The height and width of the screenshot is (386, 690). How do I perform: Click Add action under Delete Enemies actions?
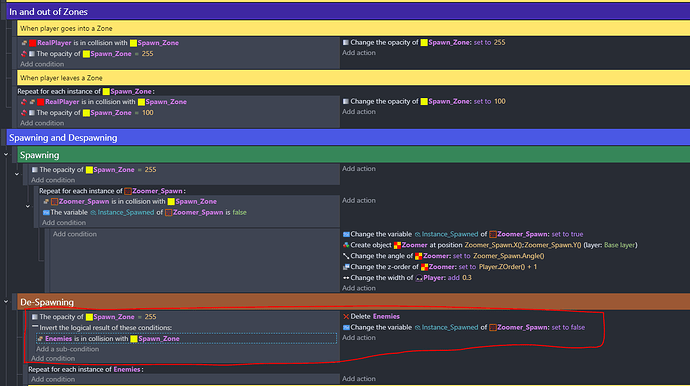359,338
